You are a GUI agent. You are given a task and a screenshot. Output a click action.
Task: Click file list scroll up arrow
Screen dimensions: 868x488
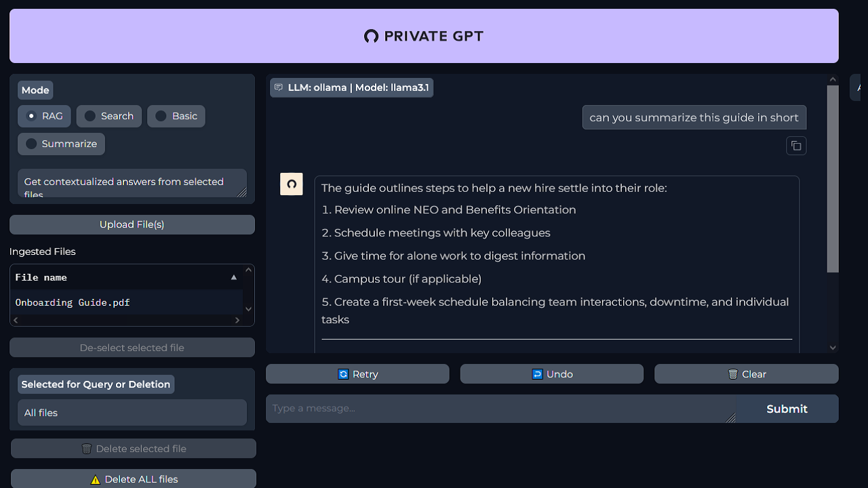(248, 270)
